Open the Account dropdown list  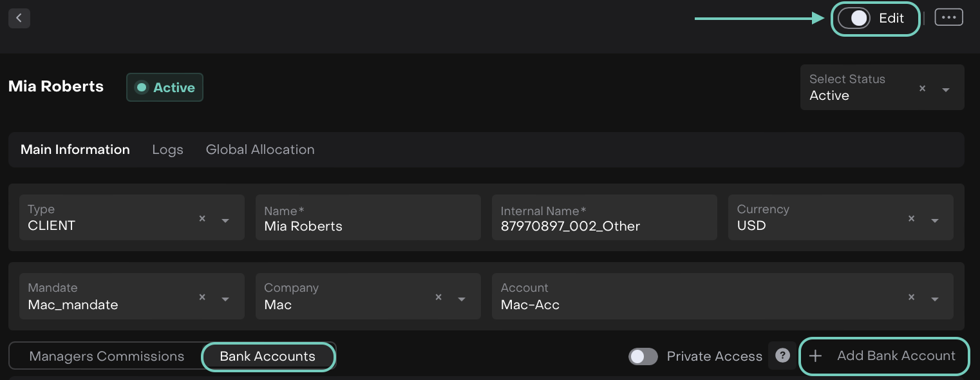pyautogui.click(x=934, y=299)
